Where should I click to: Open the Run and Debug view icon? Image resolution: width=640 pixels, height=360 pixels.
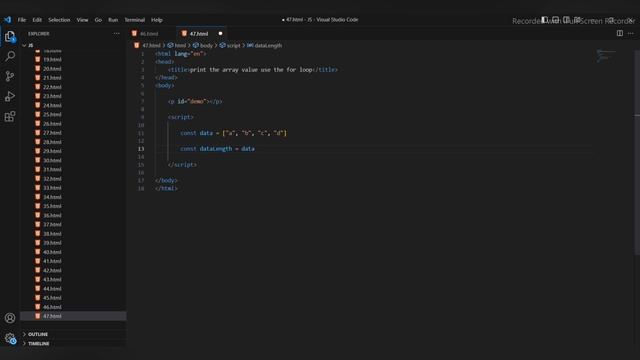click(10, 96)
